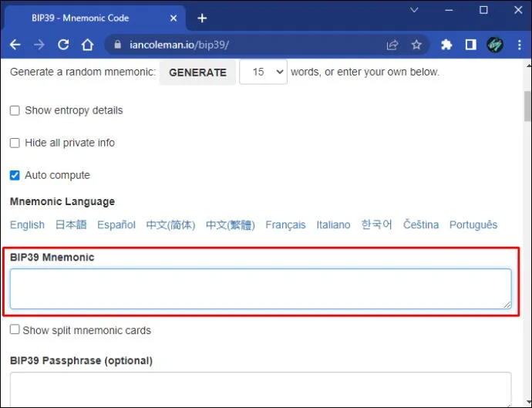Pick 한국어 mnemonic language

(x=376, y=224)
